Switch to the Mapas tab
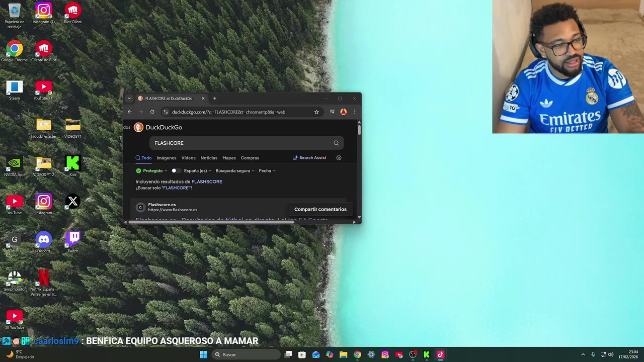The height and width of the screenshot is (362, 644). (229, 158)
